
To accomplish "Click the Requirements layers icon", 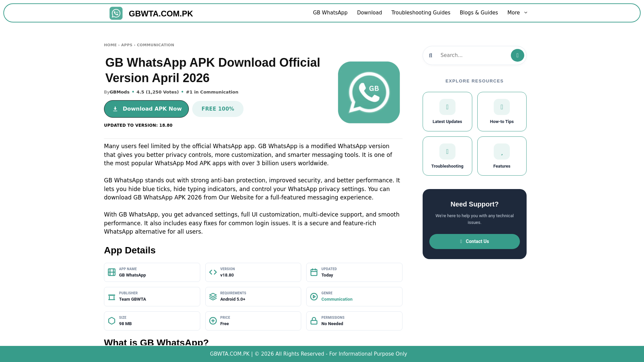I will coord(213,297).
